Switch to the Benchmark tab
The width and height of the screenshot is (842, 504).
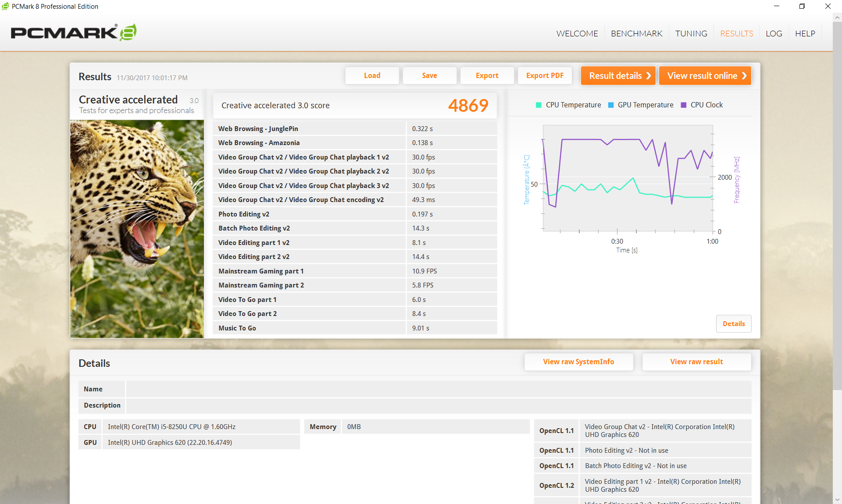pyautogui.click(x=636, y=34)
